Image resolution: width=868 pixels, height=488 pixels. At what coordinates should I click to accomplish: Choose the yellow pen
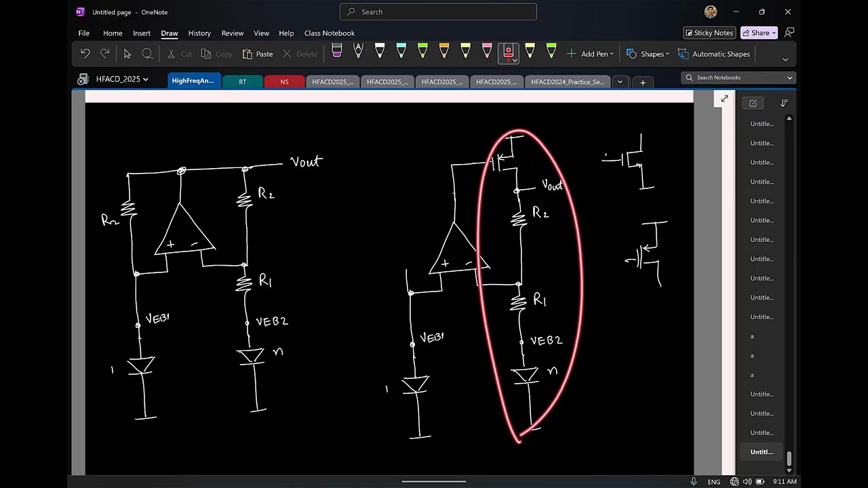[465, 52]
